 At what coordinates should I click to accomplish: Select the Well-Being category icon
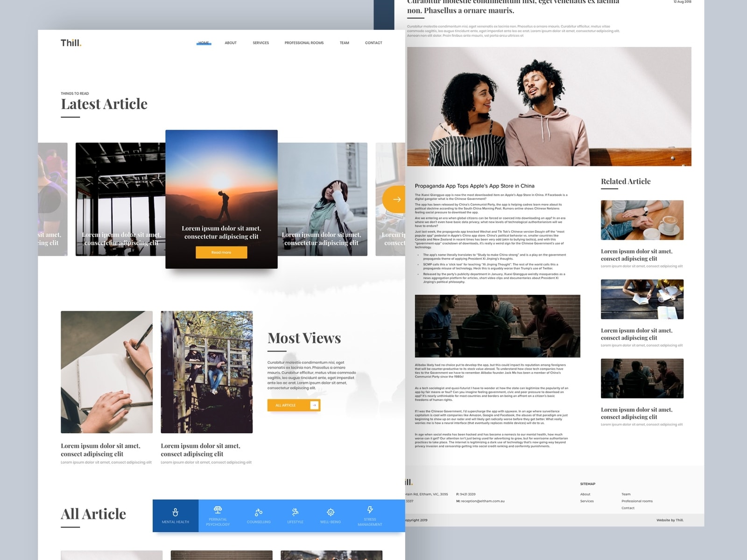pyautogui.click(x=331, y=512)
